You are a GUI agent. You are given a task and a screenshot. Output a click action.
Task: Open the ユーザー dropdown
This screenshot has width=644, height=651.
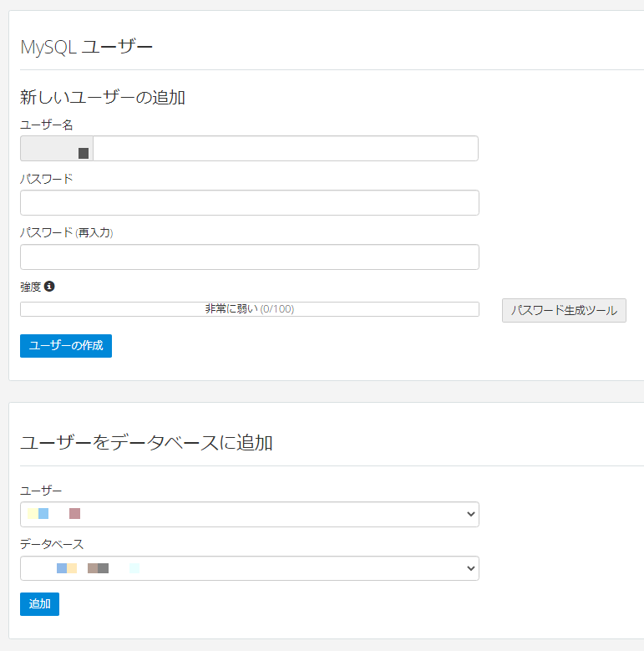[250, 515]
